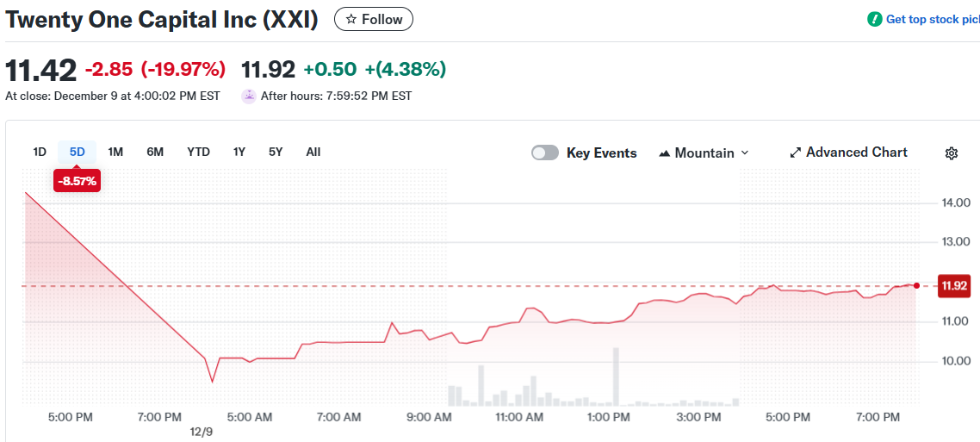Screen dimensions: 980x442
Task: Click the green top stock picks badge icon
Action: [875, 19]
